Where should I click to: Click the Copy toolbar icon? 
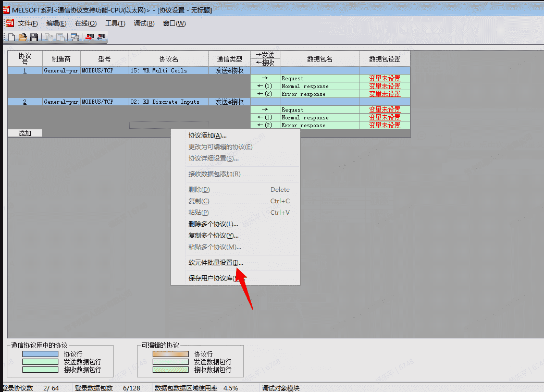(x=49, y=37)
